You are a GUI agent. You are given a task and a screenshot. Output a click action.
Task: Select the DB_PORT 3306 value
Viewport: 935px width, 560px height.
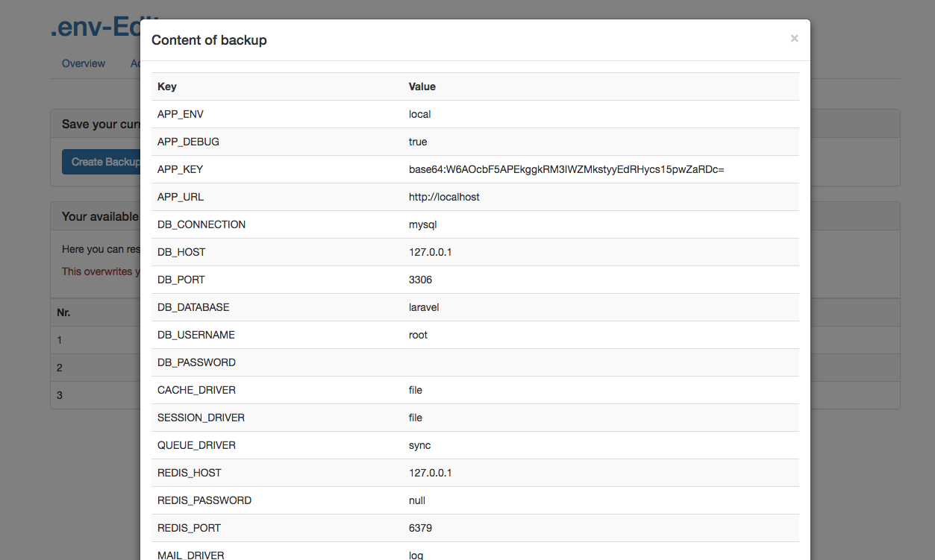[x=420, y=280]
